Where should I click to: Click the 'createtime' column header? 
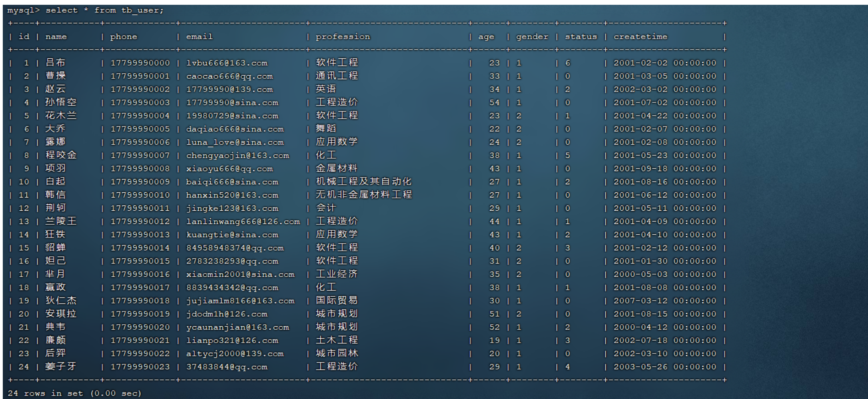[x=640, y=37]
